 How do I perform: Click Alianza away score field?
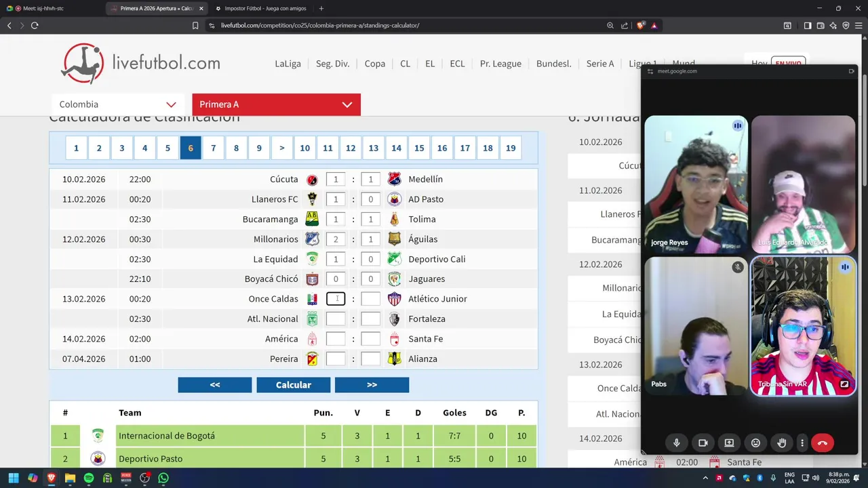click(370, 359)
